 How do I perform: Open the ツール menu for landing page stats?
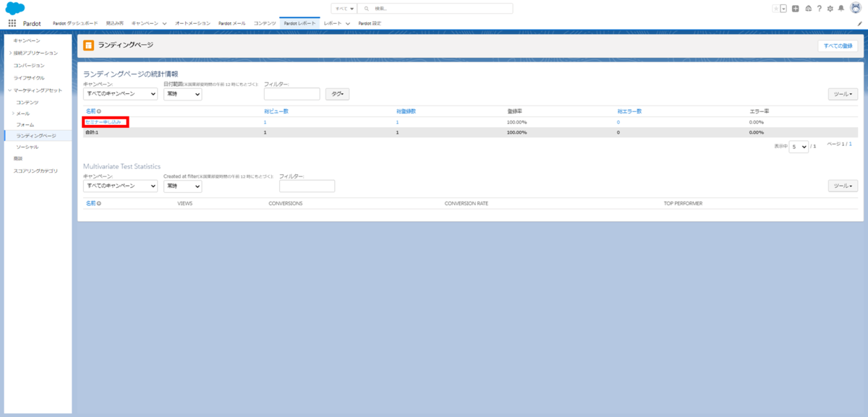[x=843, y=94]
